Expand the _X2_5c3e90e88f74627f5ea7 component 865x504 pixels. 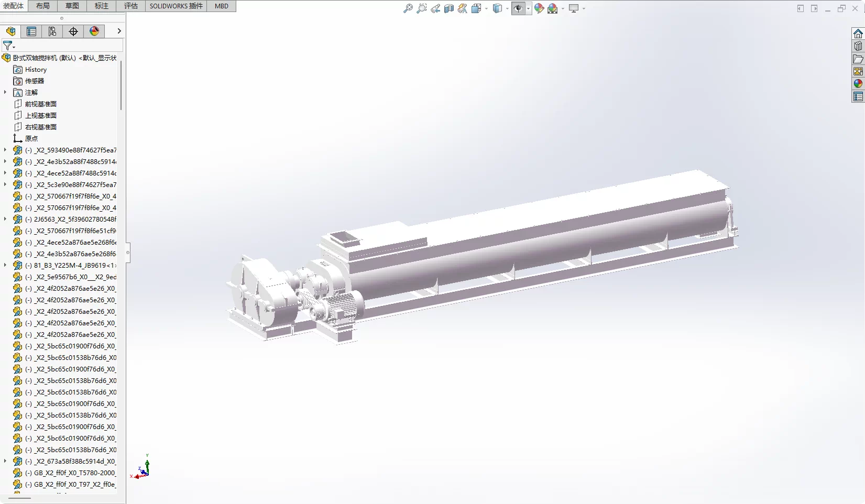coord(5,184)
